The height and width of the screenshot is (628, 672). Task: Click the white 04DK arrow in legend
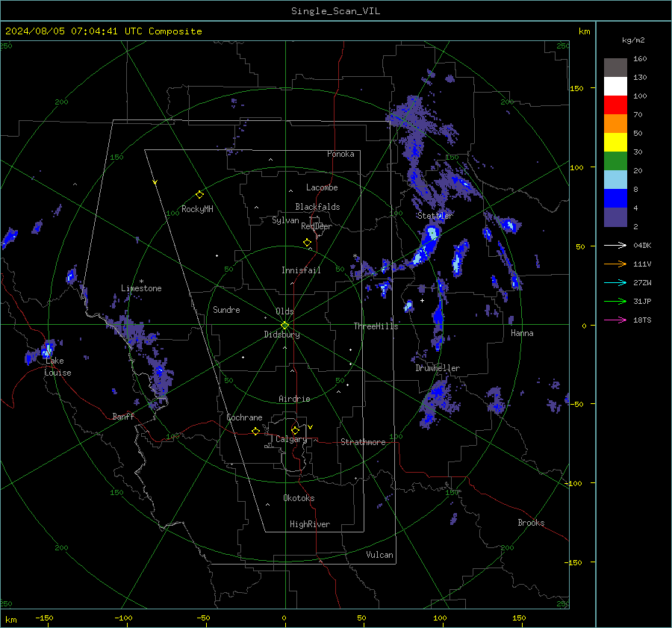pos(615,245)
